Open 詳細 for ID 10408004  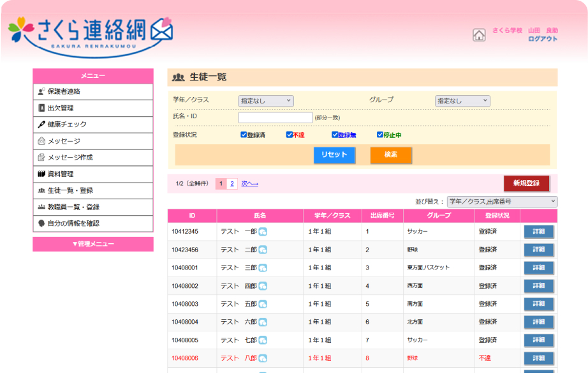538,322
